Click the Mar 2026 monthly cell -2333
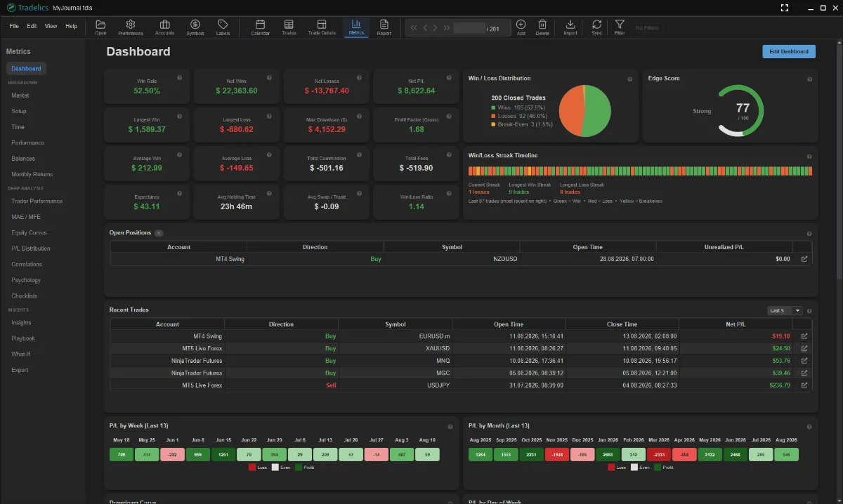The width and height of the screenshot is (843, 504). (x=659, y=455)
